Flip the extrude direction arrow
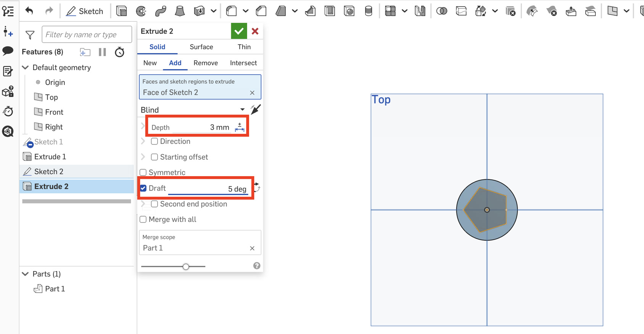 coord(256,109)
